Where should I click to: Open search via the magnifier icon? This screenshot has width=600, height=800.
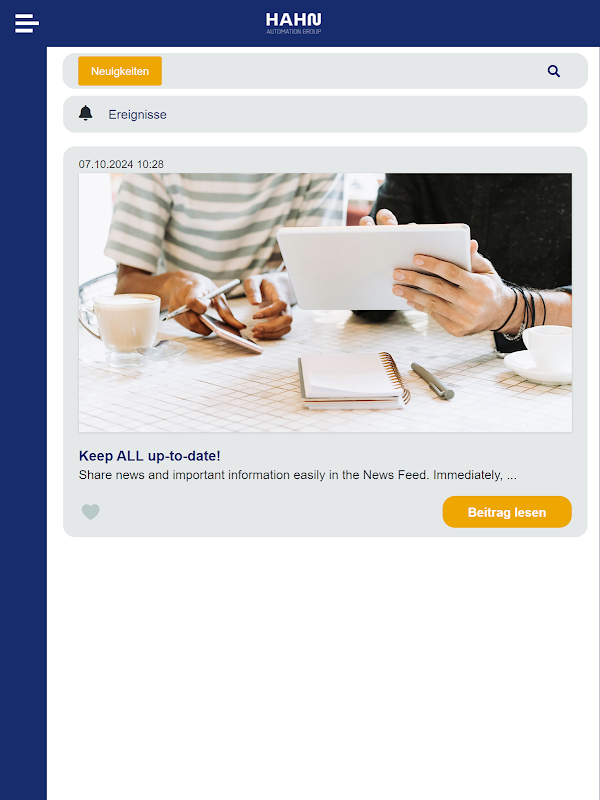point(554,71)
